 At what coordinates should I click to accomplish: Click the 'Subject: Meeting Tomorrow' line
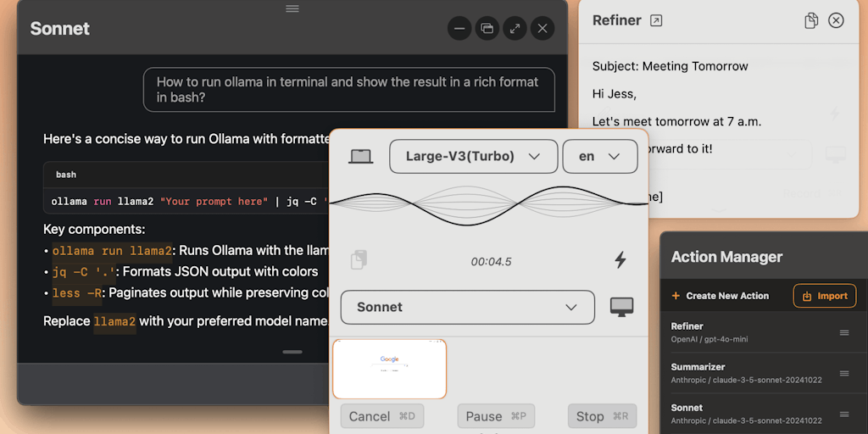coord(670,66)
